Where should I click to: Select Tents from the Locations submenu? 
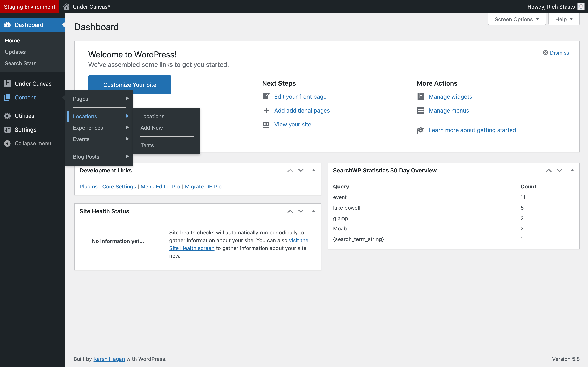[147, 145]
